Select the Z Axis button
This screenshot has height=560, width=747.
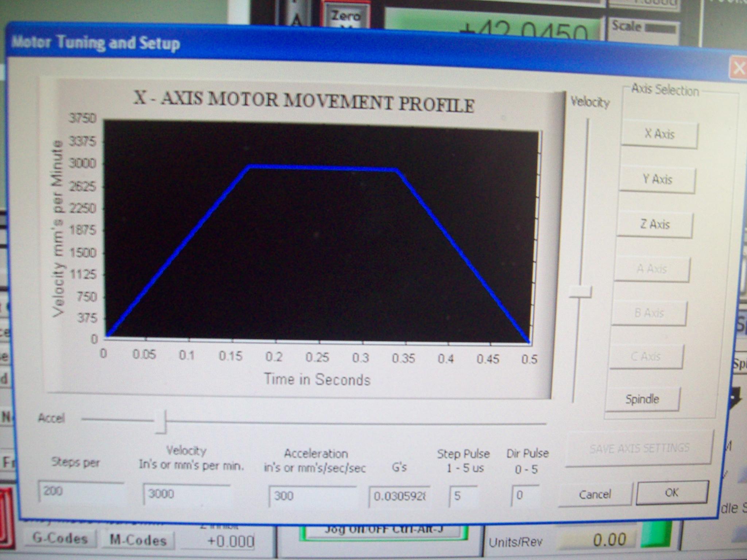point(655,224)
